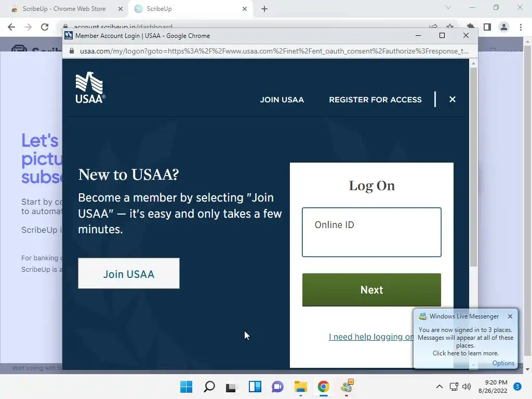Click the Messenger notification message text
Image resolution: width=532 pixels, height=399 pixels.
pos(465,341)
